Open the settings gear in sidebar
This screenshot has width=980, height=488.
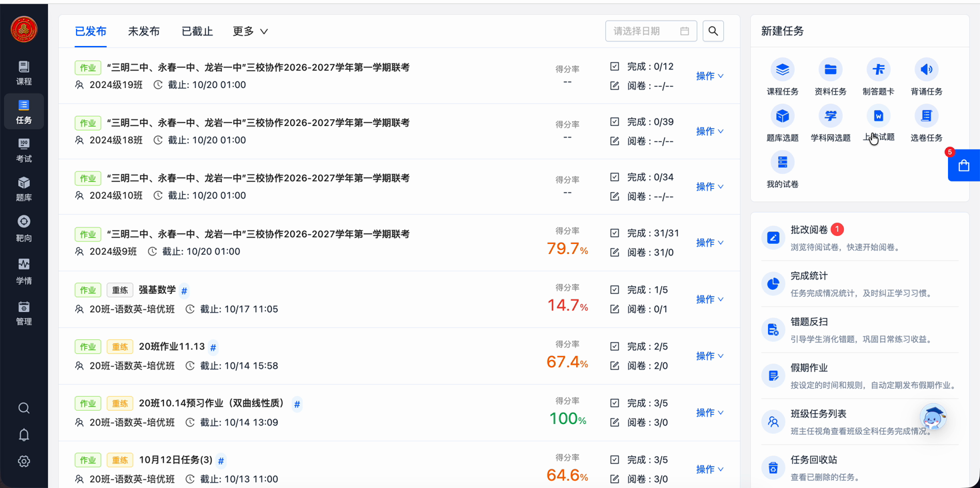pos(24,461)
